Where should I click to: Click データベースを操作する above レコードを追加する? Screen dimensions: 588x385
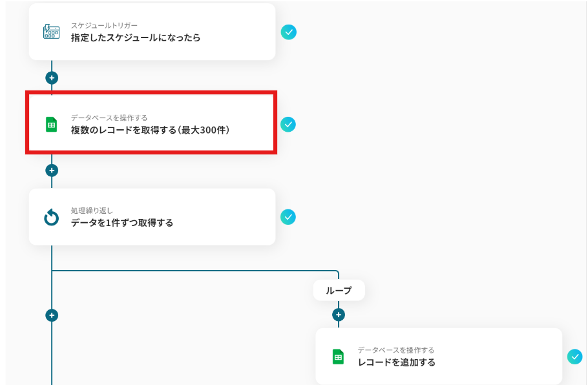coord(396,350)
